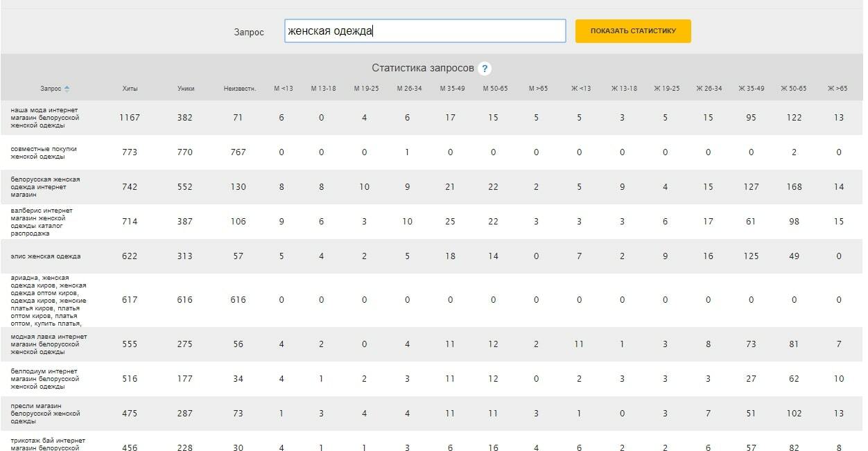
Task: Click the М >65 column header
Action: (x=538, y=89)
